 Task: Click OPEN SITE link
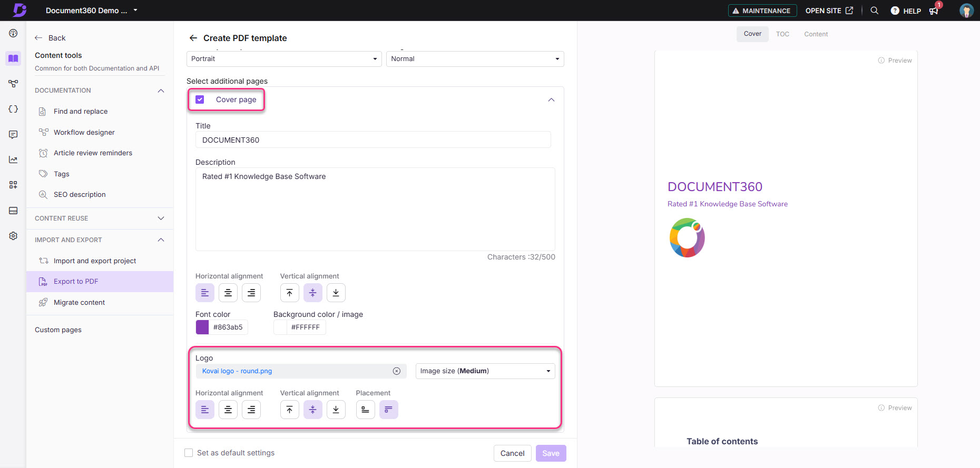829,11
